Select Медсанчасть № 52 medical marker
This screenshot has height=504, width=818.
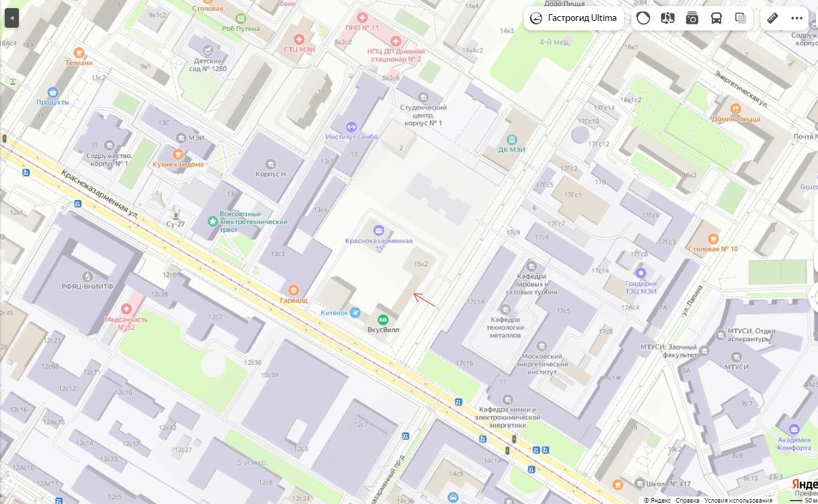pyautogui.click(x=126, y=309)
